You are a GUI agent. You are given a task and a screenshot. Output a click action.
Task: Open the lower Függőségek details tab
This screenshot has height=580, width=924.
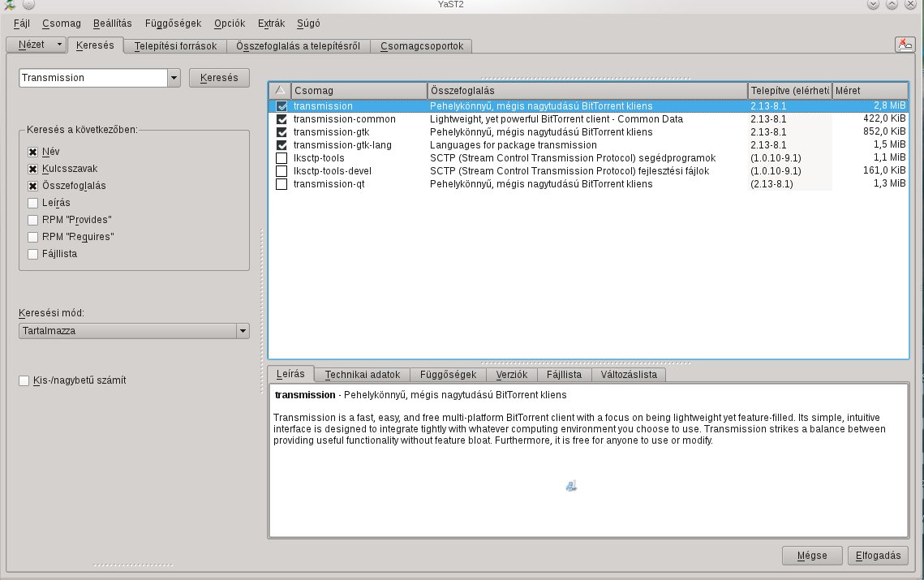click(448, 374)
